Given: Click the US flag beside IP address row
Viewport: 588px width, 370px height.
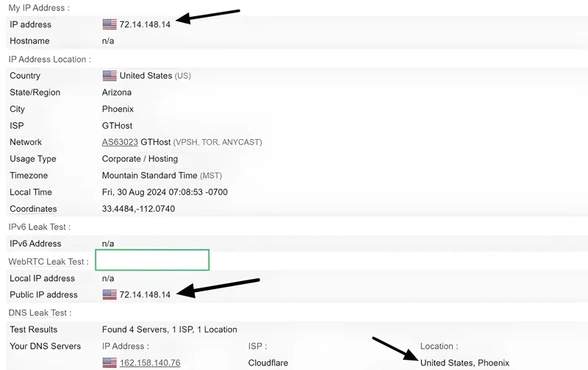Looking at the screenshot, I should tap(110, 24).
